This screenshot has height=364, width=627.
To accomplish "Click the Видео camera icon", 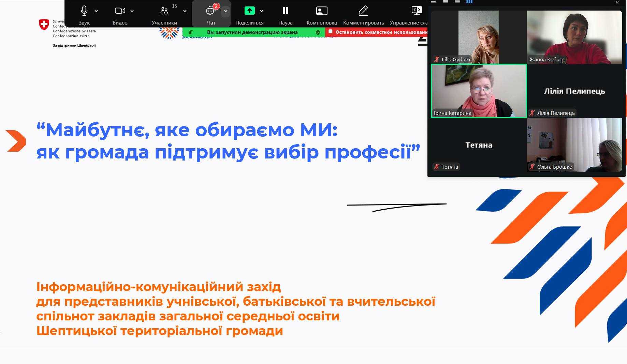I will point(120,11).
